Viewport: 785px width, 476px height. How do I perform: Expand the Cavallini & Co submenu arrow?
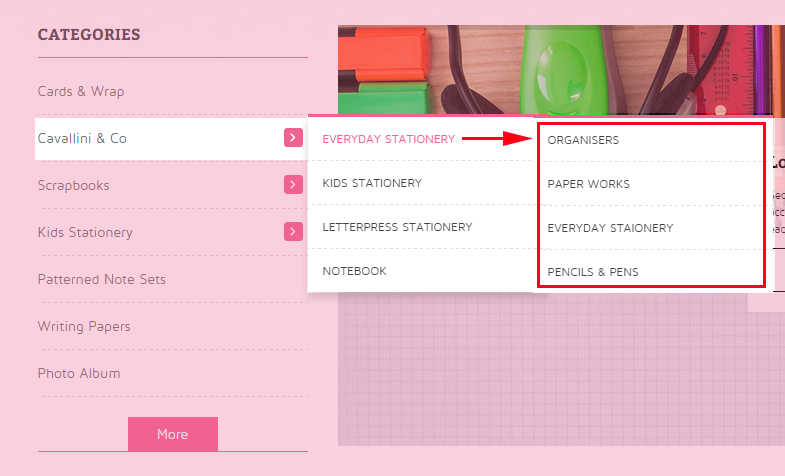293,138
